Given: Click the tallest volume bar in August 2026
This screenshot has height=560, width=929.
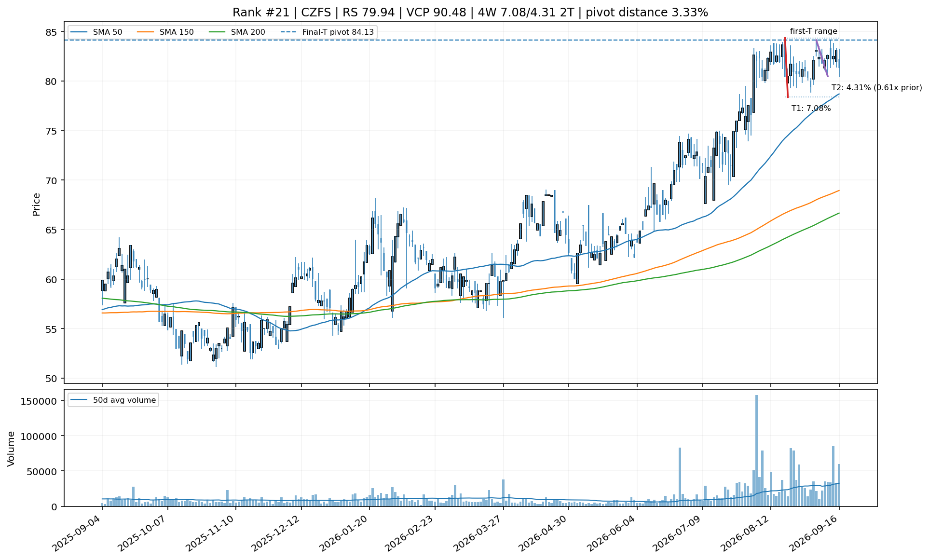Looking at the screenshot, I should click(756, 451).
